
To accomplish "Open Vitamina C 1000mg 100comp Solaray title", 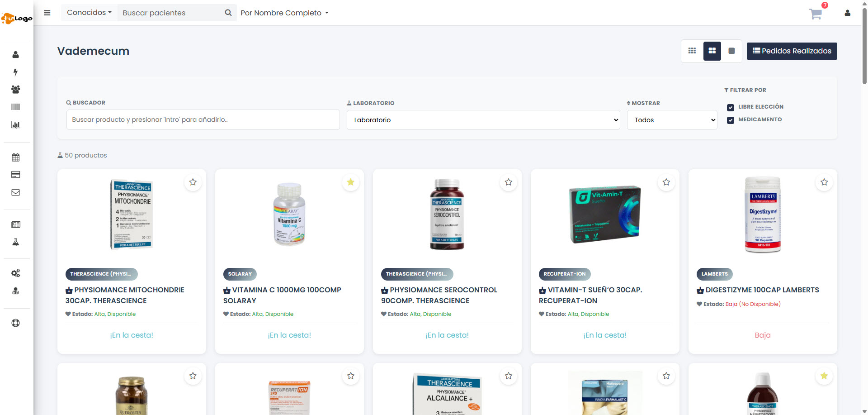I will (283, 296).
